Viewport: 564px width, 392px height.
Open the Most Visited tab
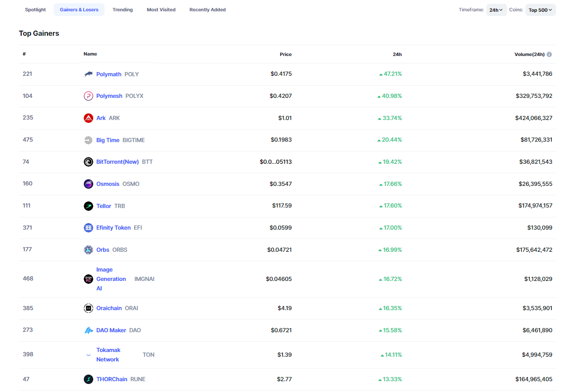pyautogui.click(x=161, y=10)
